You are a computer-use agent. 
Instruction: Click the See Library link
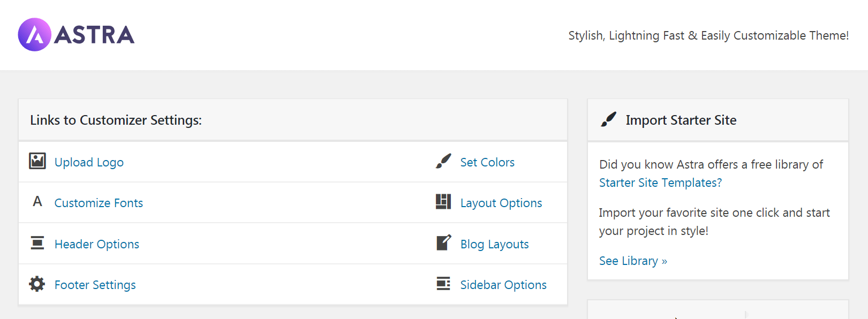[x=633, y=261]
